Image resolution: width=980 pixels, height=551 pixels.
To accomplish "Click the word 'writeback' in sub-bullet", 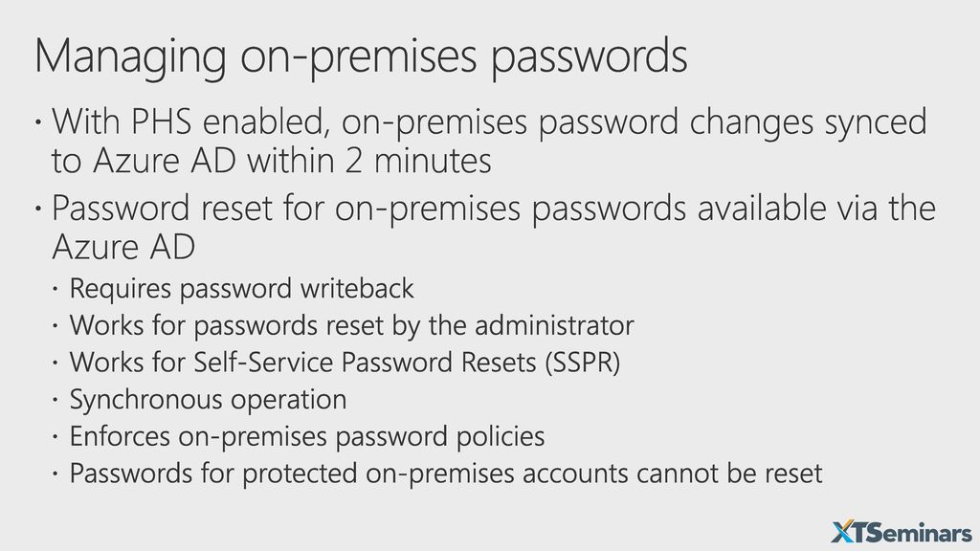I will pos(357,289).
